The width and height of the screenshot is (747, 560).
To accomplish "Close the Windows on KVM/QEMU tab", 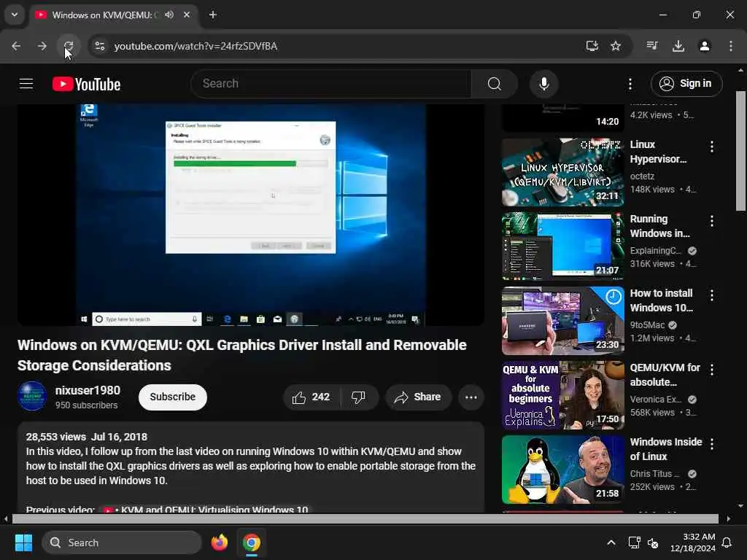I will tap(187, 15).
